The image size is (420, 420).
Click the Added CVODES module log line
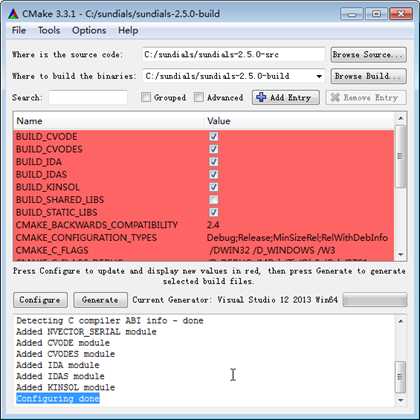click(x=66, y=354)
